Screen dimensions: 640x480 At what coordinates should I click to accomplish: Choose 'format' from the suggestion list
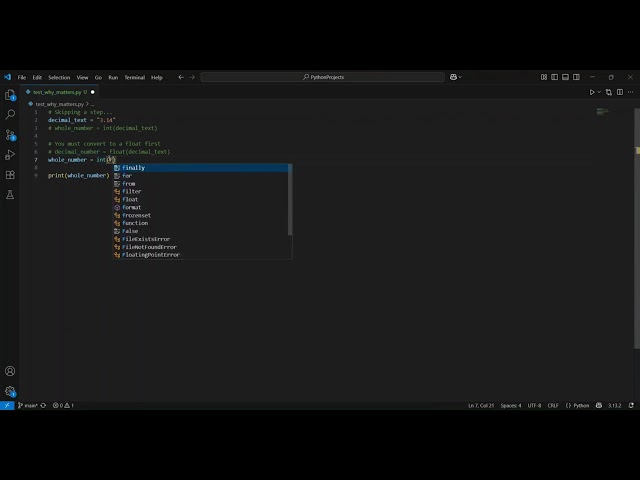point(201,207)
